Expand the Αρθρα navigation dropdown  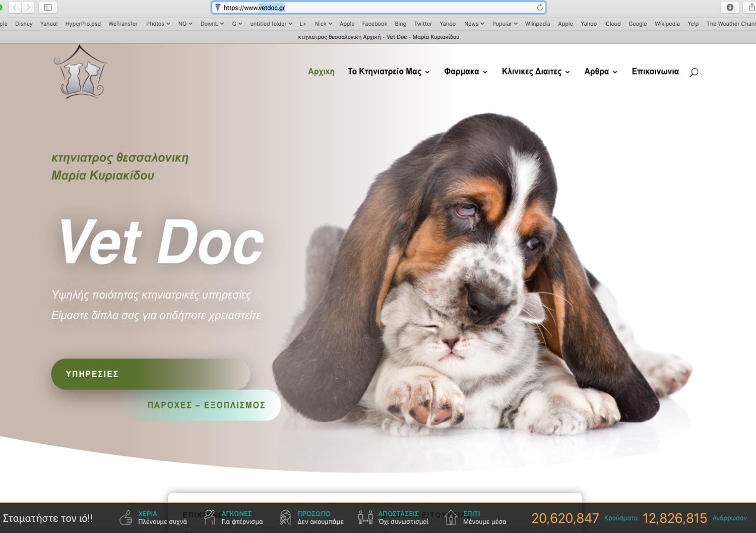(600, 72)
